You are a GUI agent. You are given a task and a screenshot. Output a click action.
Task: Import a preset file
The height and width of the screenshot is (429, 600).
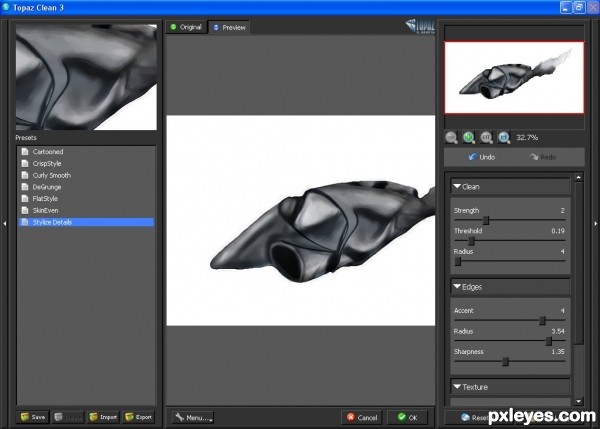103,417
